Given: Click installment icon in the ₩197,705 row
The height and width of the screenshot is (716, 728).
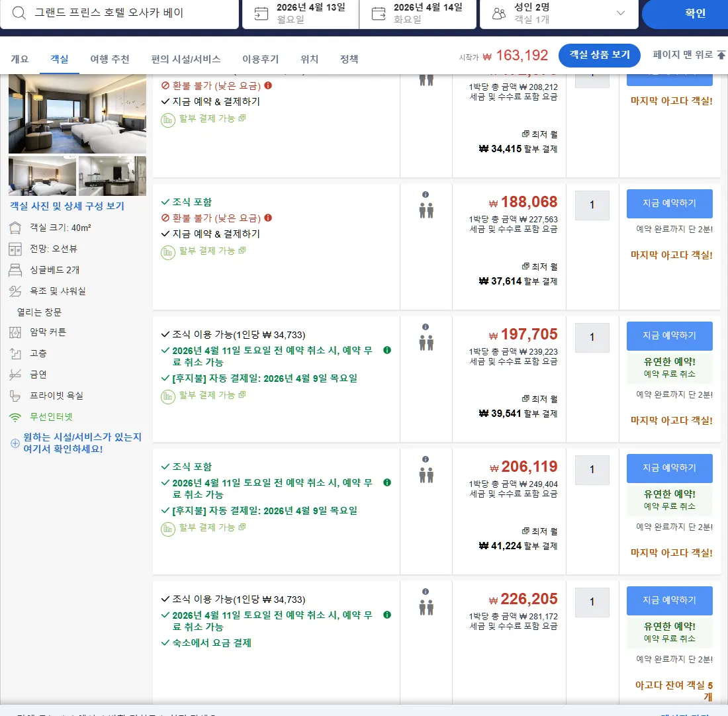Looking at the screenshot, I should tap(167, 396).
